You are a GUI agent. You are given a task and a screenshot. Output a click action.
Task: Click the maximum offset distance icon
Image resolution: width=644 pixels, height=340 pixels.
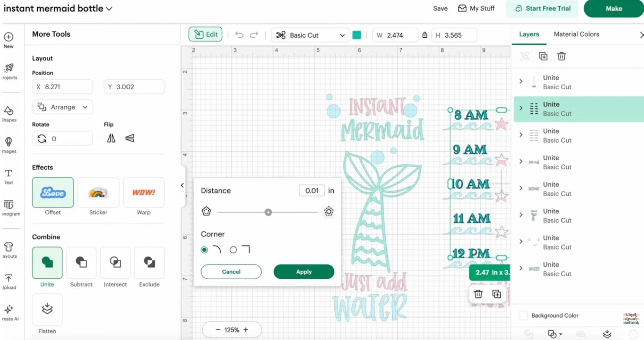tap(329, 211)
